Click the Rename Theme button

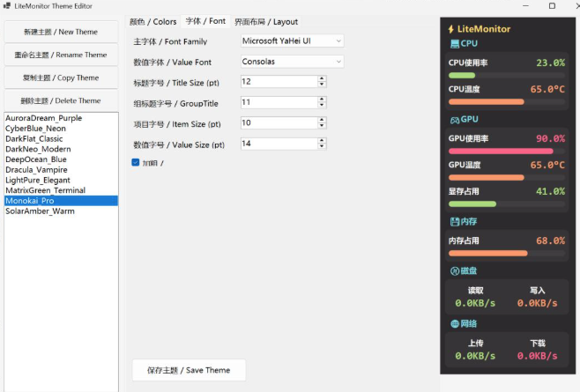pyautogui.click(x=61, y=55)
